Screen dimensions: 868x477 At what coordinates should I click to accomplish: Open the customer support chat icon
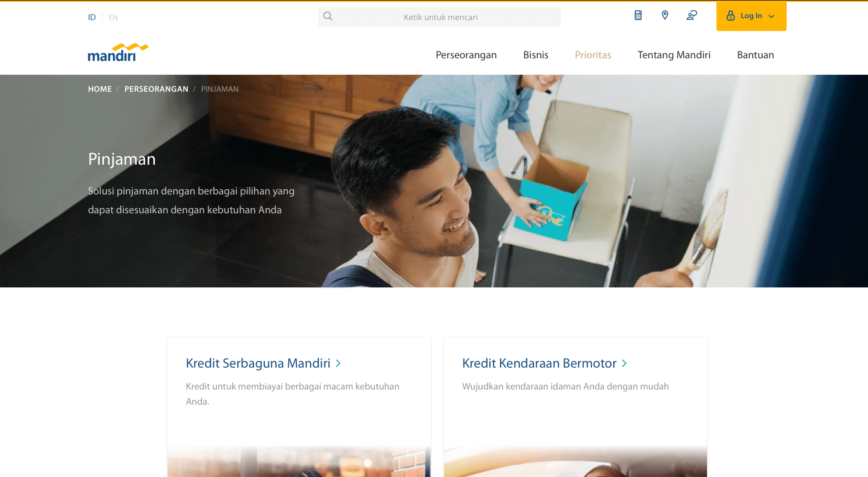tap(692, 15)
